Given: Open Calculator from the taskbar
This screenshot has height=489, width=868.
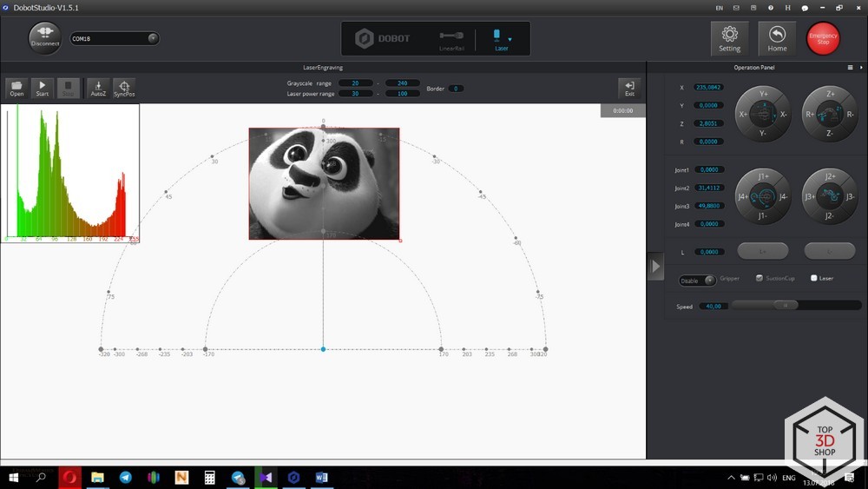Looking at the screenshot, I should coord(210,478).
